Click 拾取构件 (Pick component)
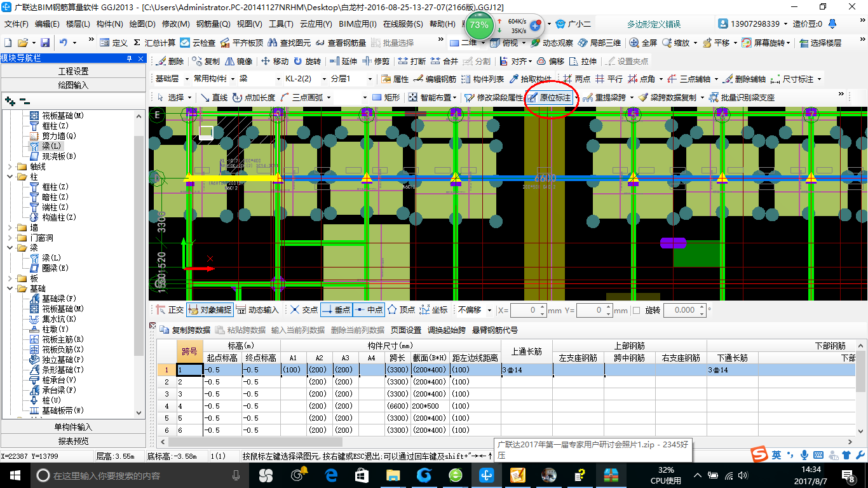The image size is (868, 488). point(530,79)
